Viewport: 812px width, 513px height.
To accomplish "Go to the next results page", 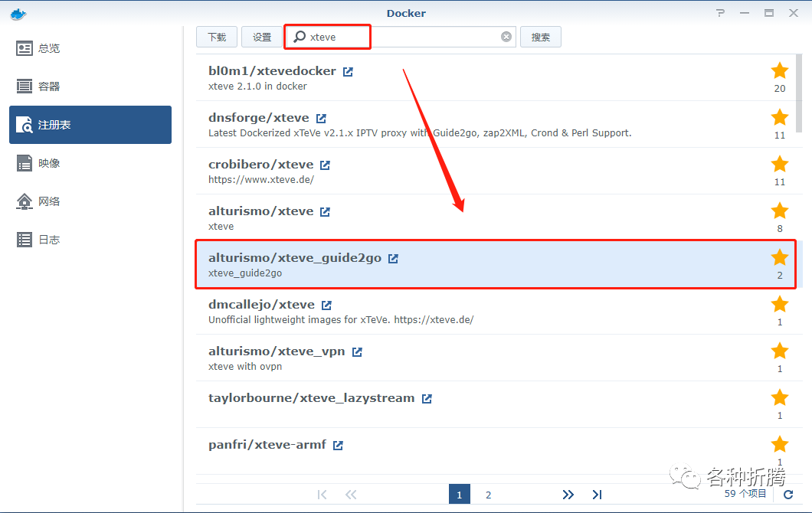I will pos(568,495).
